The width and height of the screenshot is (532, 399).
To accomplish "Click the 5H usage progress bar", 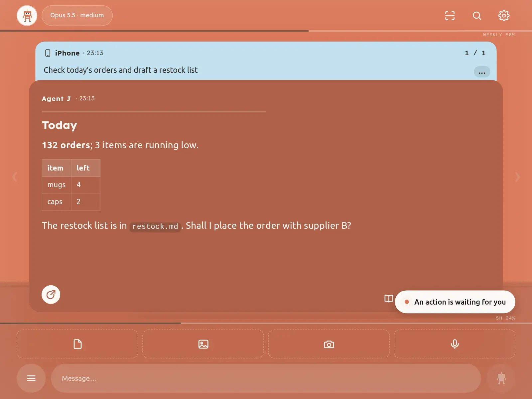I will (x=266, y=323).
